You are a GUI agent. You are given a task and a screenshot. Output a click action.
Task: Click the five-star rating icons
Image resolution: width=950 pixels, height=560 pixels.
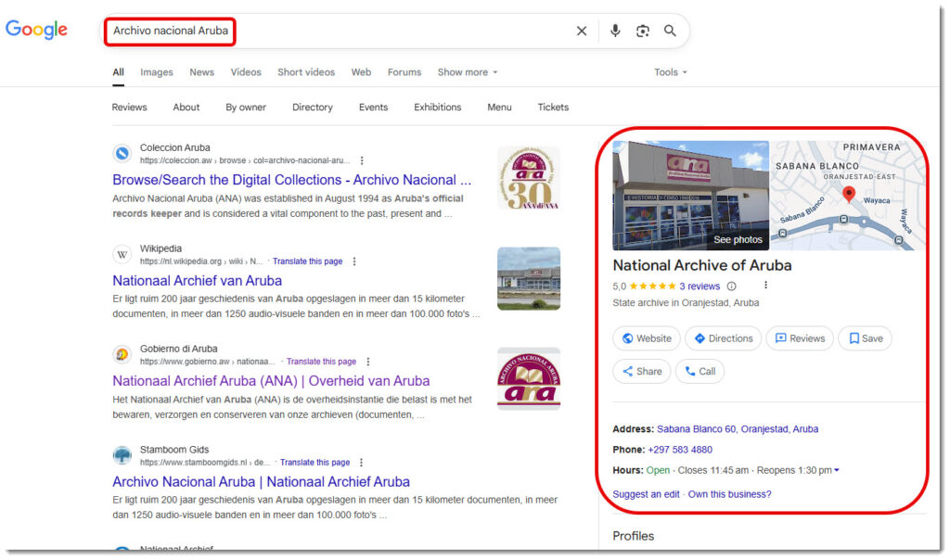point(652,286)
